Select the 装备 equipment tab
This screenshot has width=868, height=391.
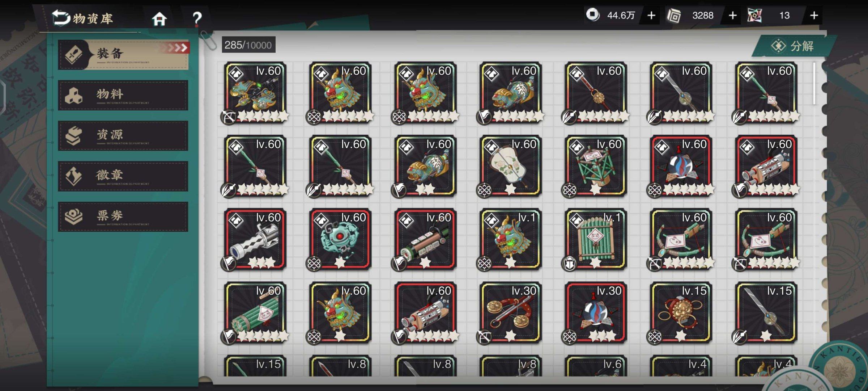coord(123,54)
